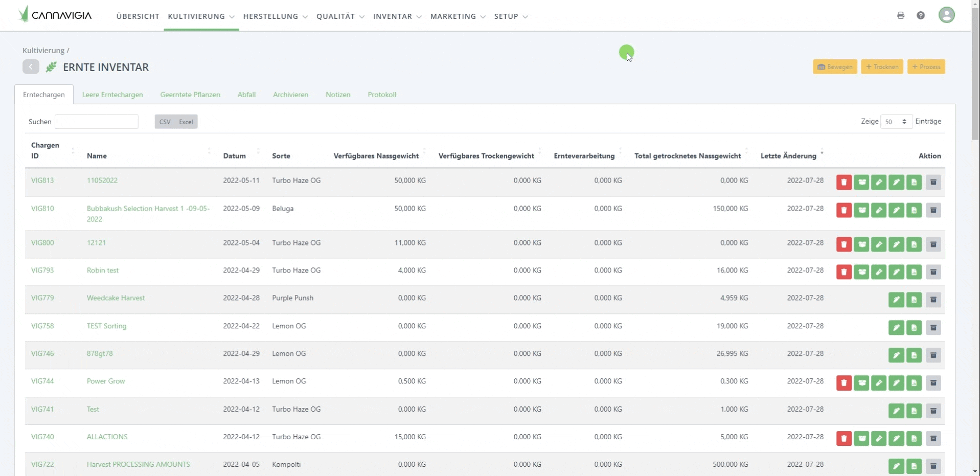Open the VIG740 batch ID link
The height and width of the screenshot is (476, 980).
(x=42, y=437)
